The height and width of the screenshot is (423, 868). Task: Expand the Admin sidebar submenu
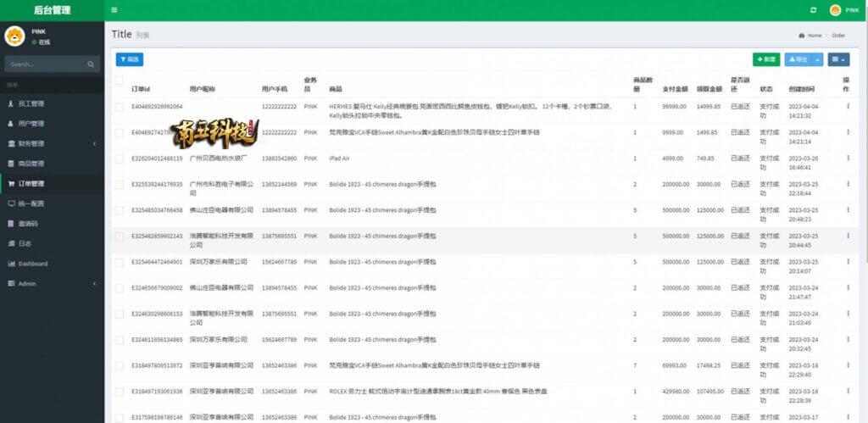click(52, 283)
